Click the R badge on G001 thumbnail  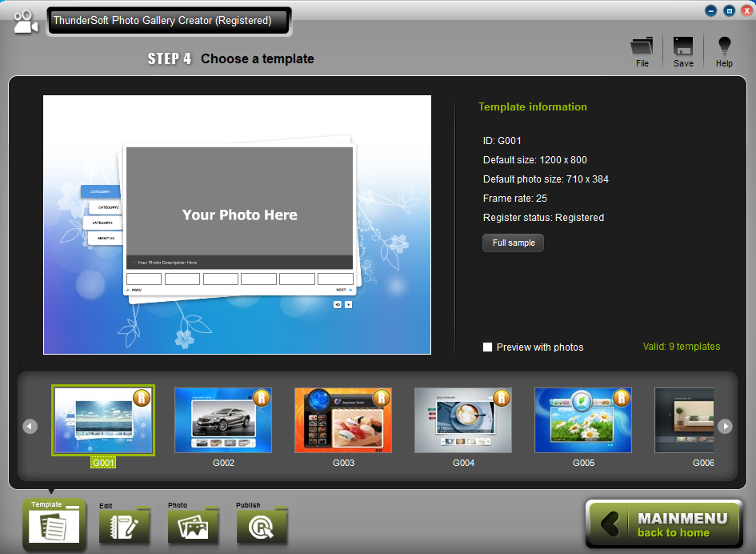click(142, 398)
